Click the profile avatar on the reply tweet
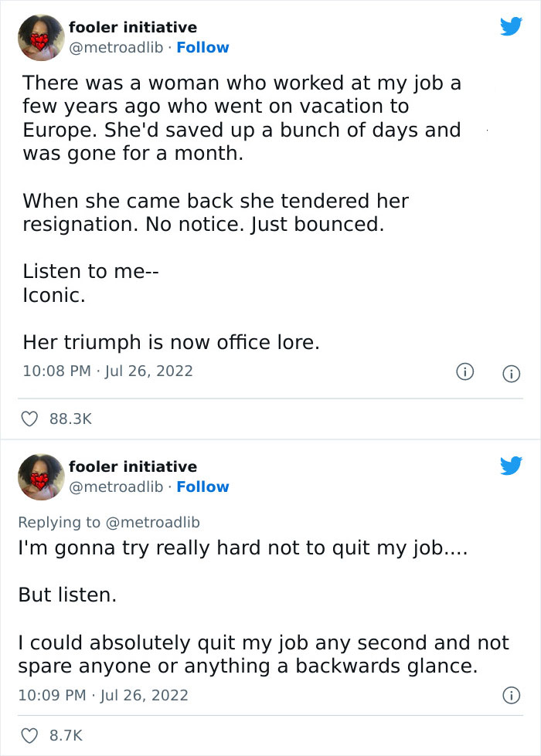Image resolution: width=541 pixels, height=756 pixels. click(40, 476)
